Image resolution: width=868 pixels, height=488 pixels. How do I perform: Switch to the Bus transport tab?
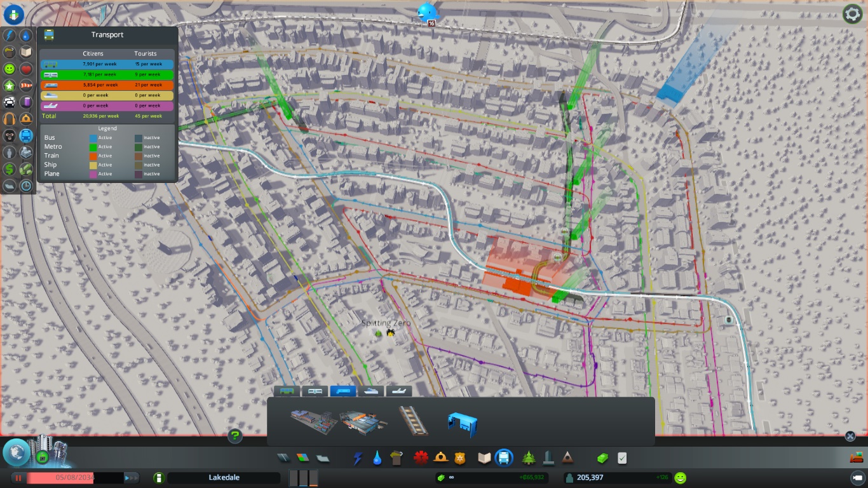[x=287, y=391]
